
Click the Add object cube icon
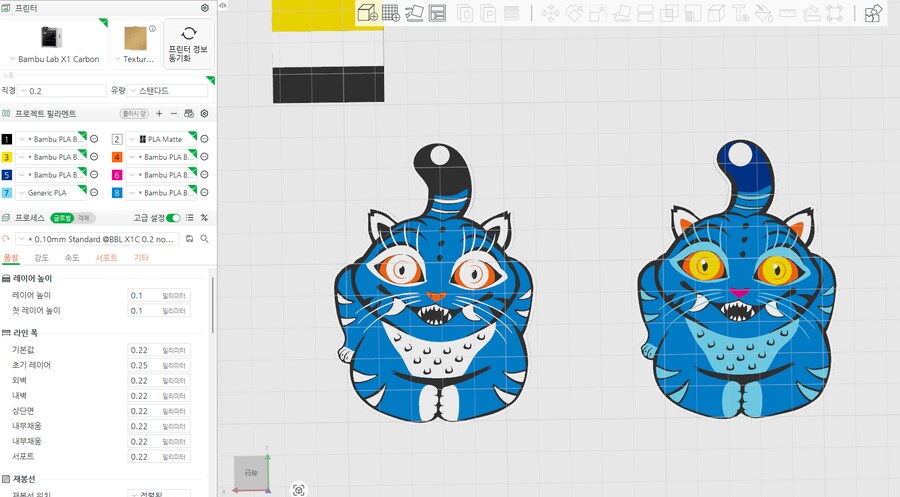[x=367, y=13]
